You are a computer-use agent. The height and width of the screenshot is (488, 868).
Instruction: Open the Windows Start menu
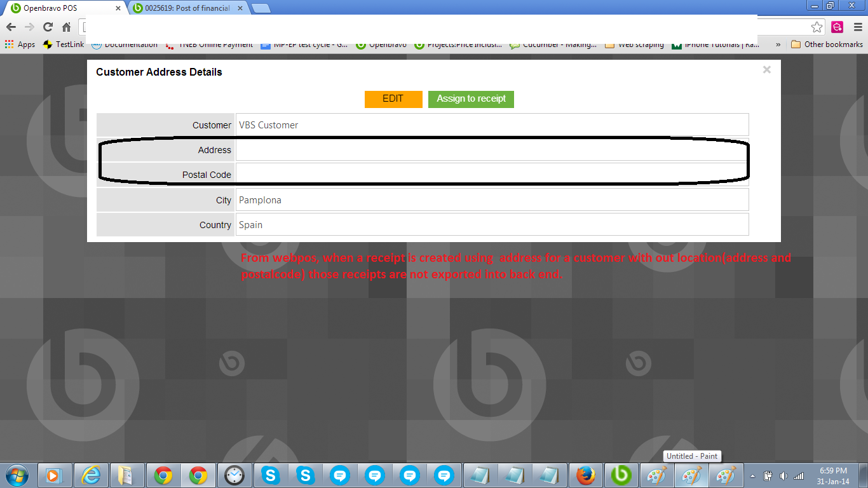[17, 475]
